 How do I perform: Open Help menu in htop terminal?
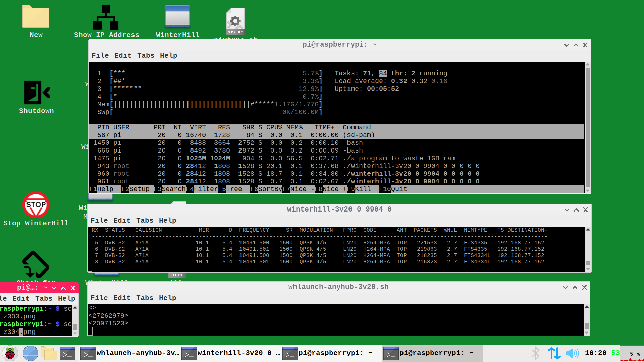tap(168, 56)
